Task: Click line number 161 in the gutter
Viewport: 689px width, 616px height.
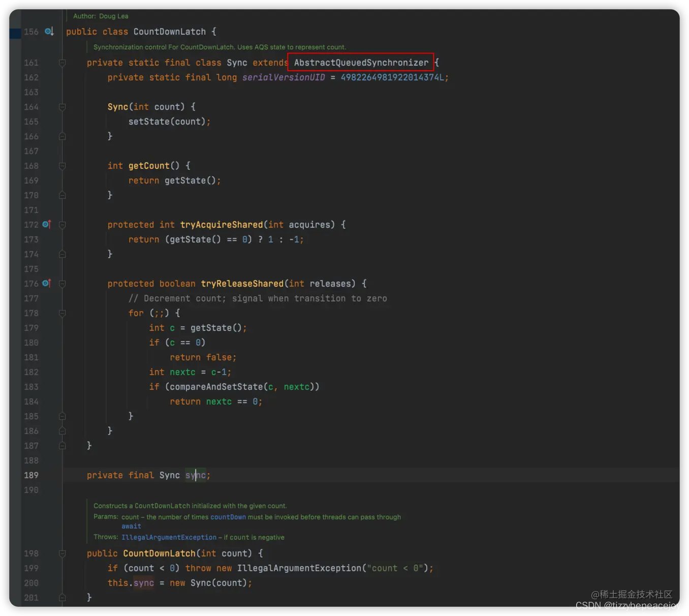Action: point(31,63)
